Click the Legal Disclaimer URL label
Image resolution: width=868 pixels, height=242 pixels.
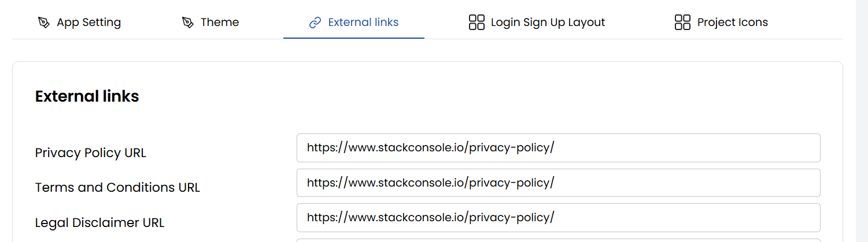(x=99, y=222)
